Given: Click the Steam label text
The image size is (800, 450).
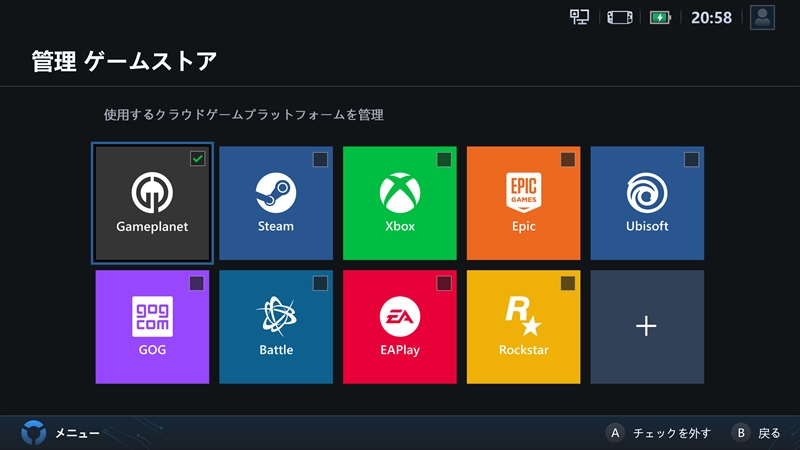Looking at the screenshot, I should [276, 226].
